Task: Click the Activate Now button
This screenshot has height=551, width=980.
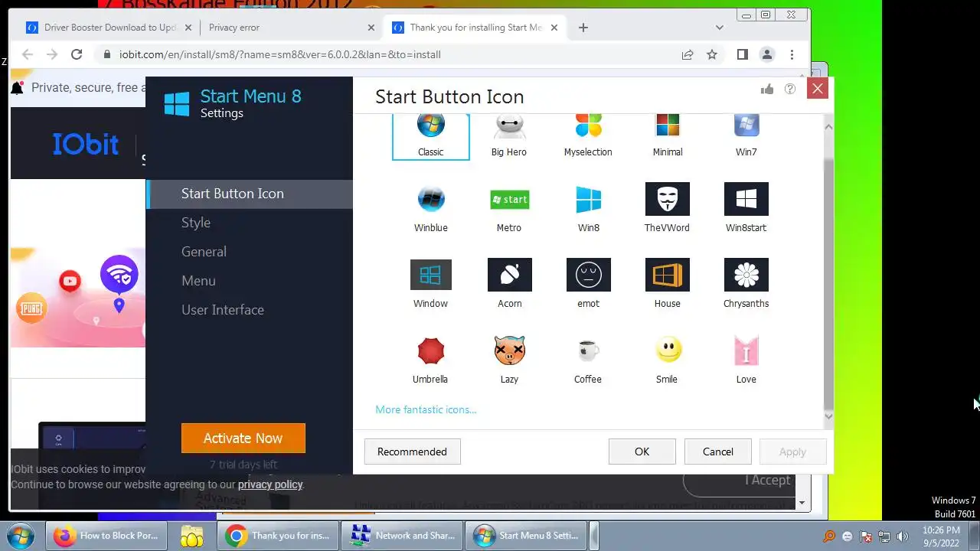Action: (243, 439)
